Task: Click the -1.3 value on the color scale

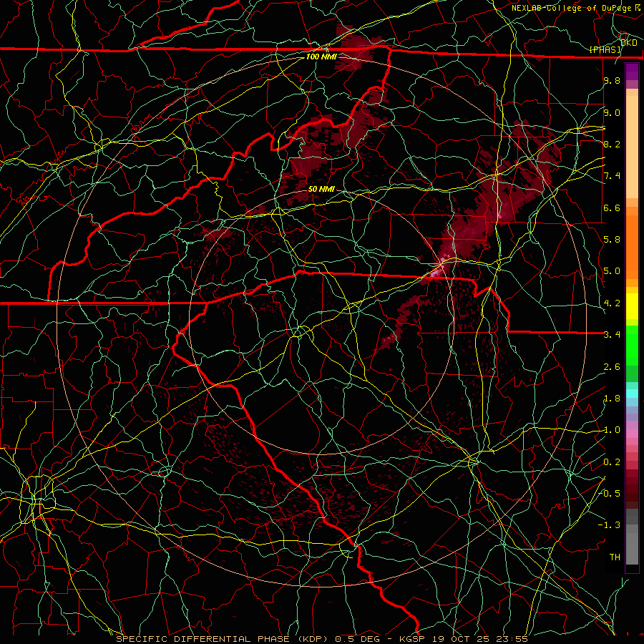Action: [x=609, y=525]
